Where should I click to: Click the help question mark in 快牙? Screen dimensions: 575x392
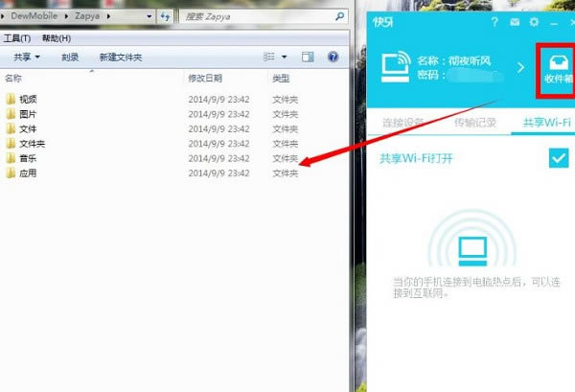494,22
